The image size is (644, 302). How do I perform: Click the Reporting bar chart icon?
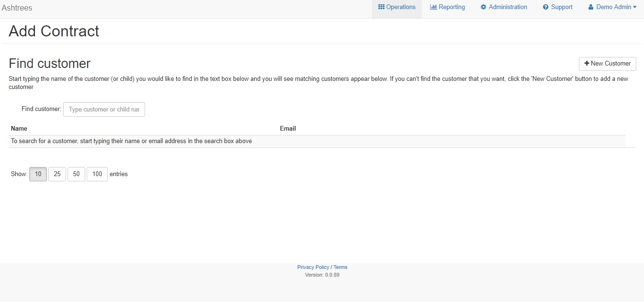433,7
